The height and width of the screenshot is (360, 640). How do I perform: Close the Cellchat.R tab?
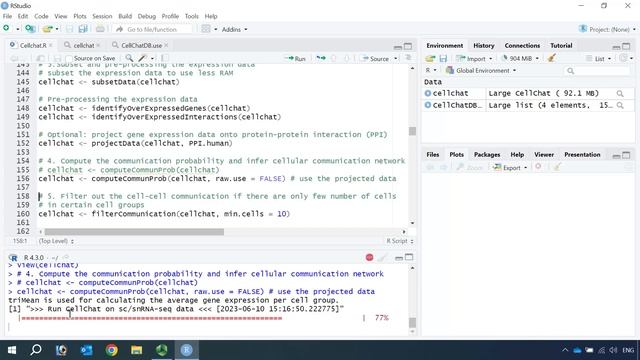(51, 45)
